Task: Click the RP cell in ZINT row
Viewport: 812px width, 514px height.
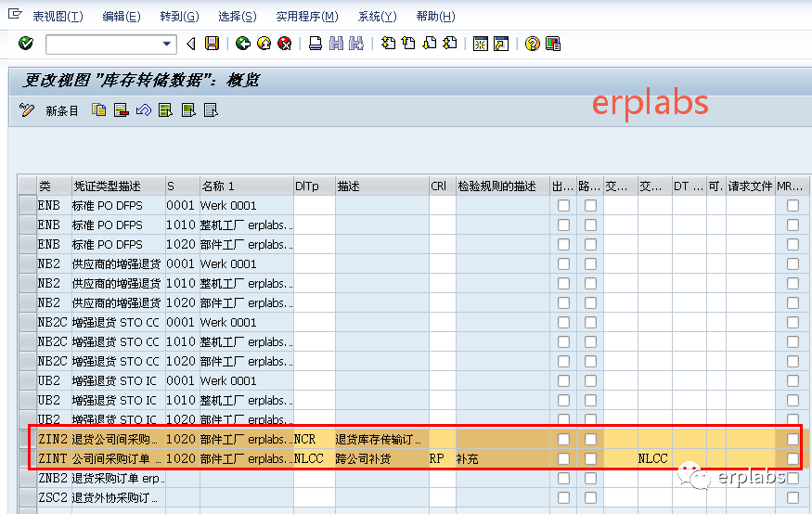Action: pyautogui.click(x=443, y=458)
